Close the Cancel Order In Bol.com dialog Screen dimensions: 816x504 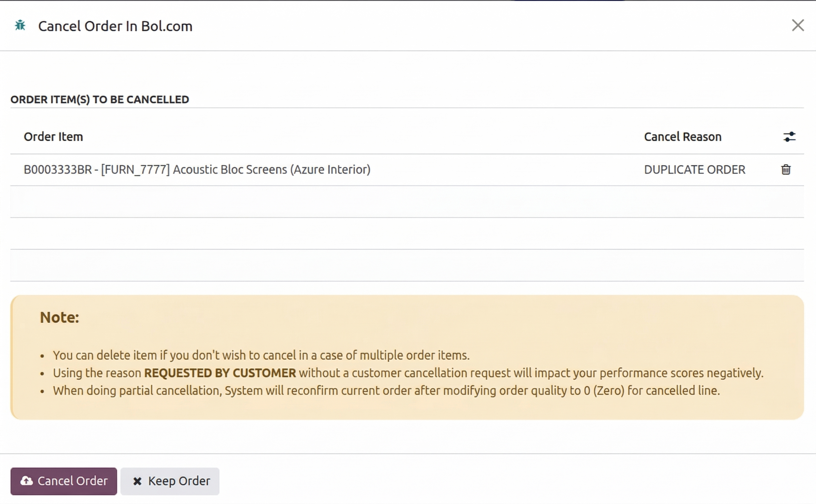click(x=798, y=25)
